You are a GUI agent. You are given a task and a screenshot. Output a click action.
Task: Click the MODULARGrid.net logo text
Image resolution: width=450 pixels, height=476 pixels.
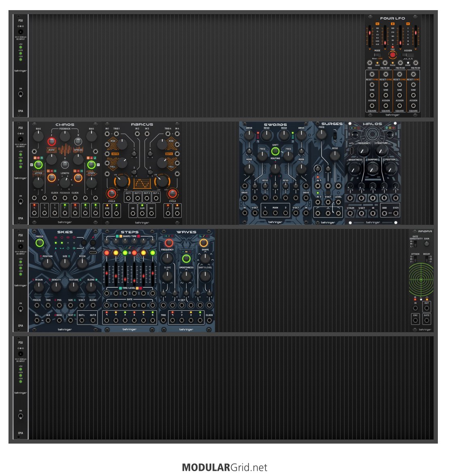(x=225, y=467)
